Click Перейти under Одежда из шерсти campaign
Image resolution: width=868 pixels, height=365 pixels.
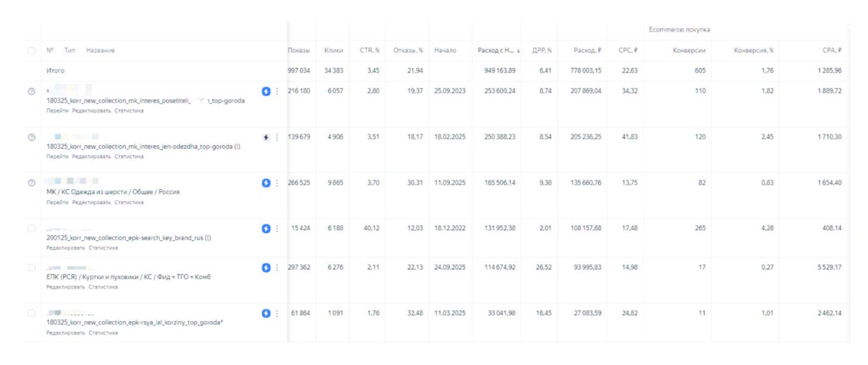pyautogui.click(x=57, y=202)
